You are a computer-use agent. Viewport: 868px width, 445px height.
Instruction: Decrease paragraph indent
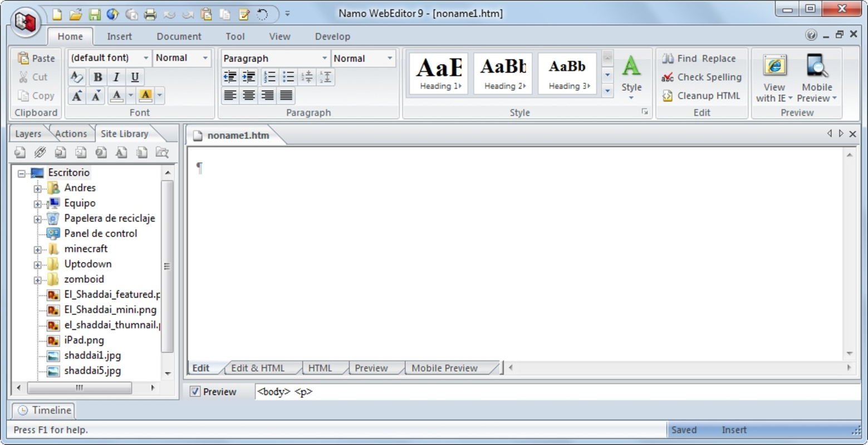point(230,77)
